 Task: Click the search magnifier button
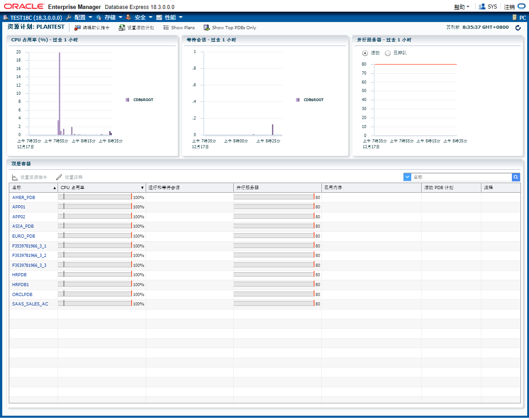pos(516,177)
